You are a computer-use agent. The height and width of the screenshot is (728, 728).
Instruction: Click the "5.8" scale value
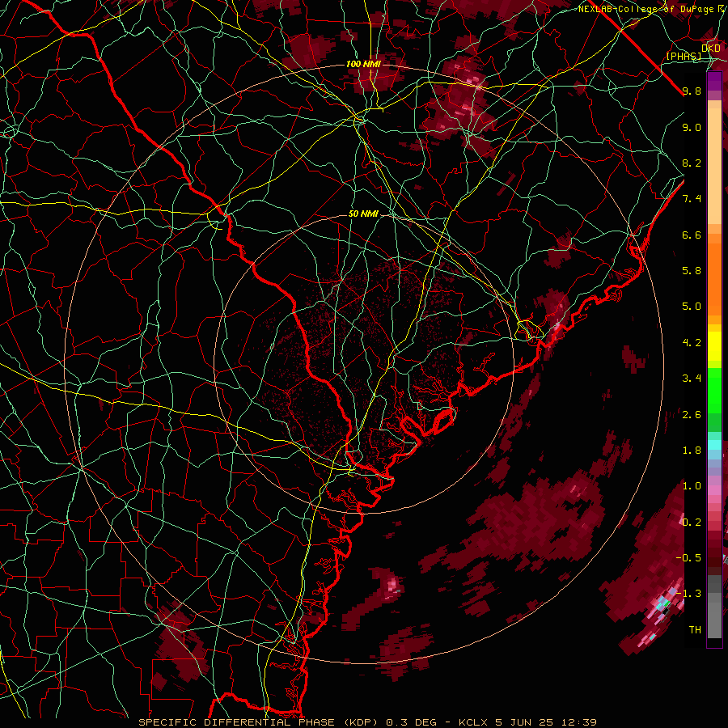point(692,271)
